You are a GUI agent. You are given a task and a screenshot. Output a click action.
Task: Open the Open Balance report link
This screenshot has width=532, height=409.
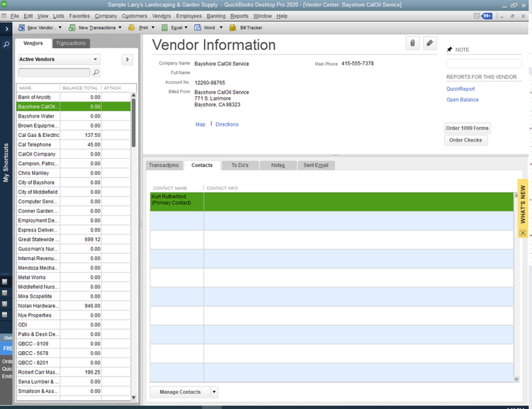(462, 100)
